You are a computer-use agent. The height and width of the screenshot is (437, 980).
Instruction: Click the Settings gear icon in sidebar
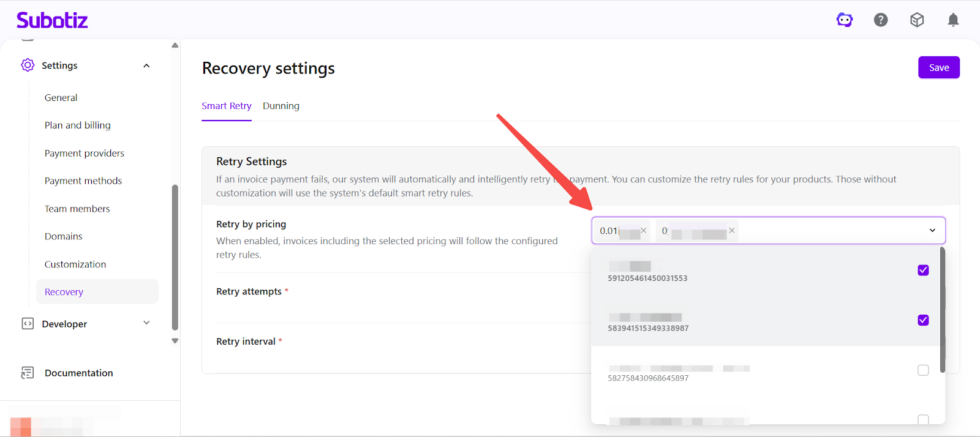28,65
